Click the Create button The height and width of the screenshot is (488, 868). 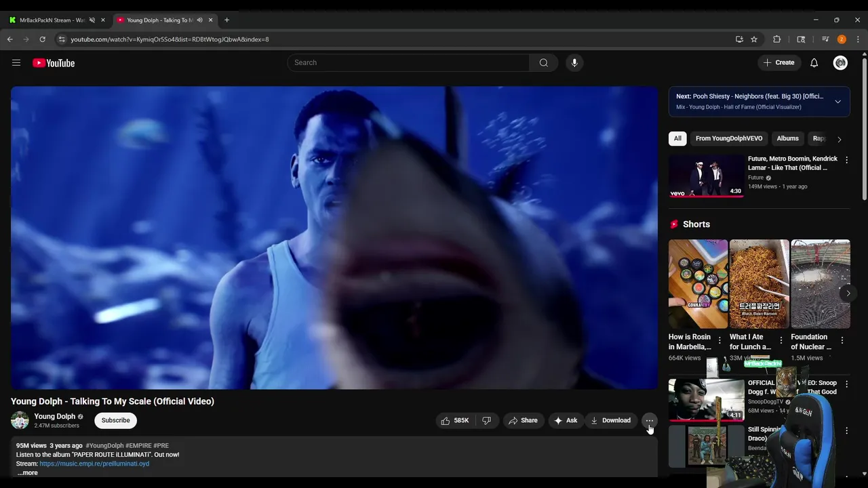(778, 63)
